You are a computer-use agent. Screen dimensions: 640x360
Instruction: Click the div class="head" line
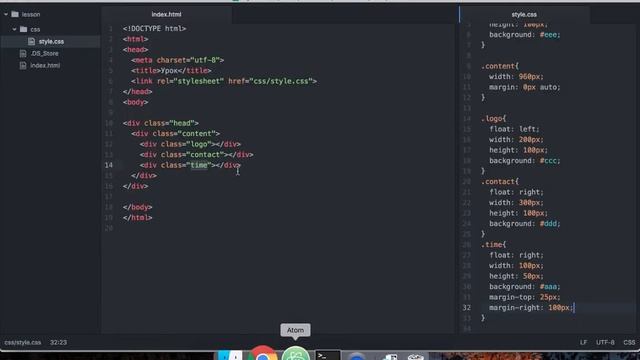pyautogui.click(x=160, y=123)
